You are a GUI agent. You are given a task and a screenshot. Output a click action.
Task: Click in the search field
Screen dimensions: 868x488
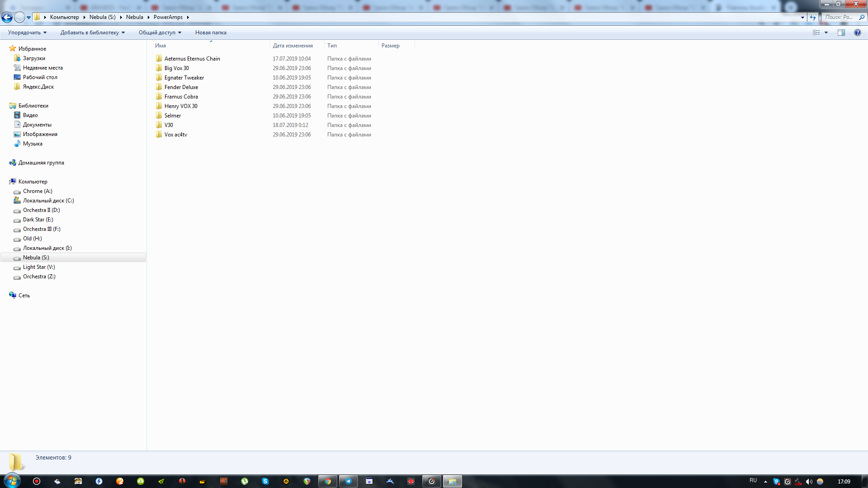[839, 17]
